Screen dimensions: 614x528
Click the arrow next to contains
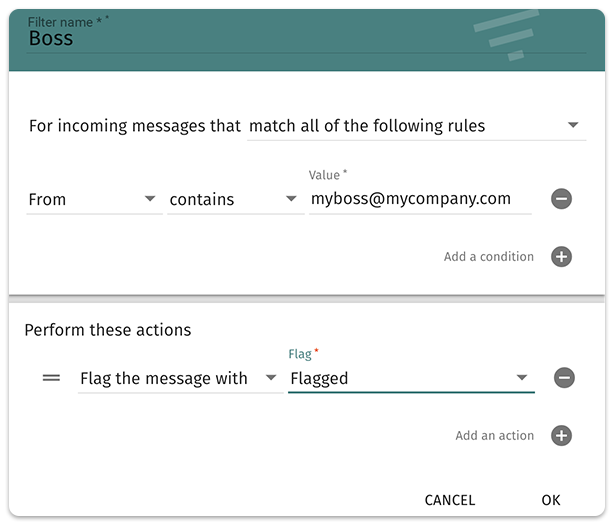[x=291, y=199]
